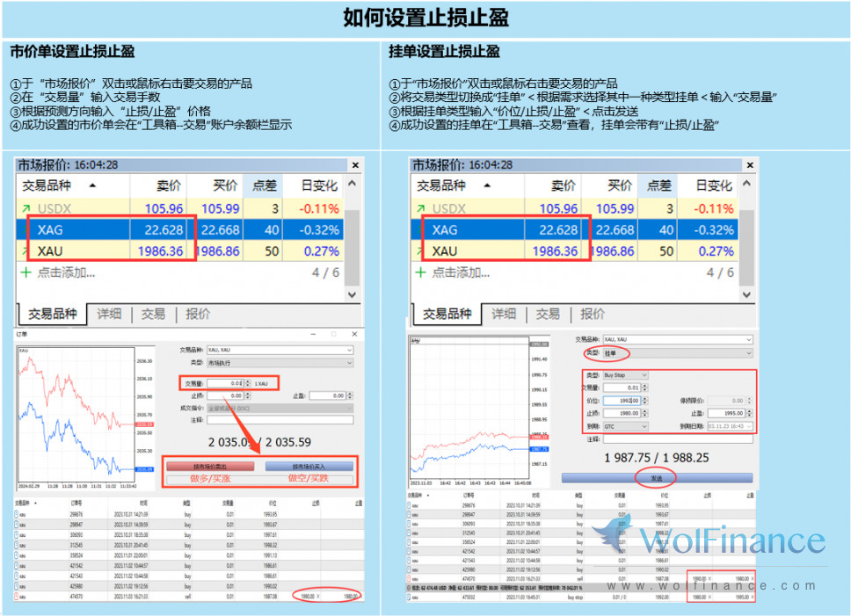Click 日变化 column header in left Market Watch
Screen dimensions: 851x616
click(319, 185)
